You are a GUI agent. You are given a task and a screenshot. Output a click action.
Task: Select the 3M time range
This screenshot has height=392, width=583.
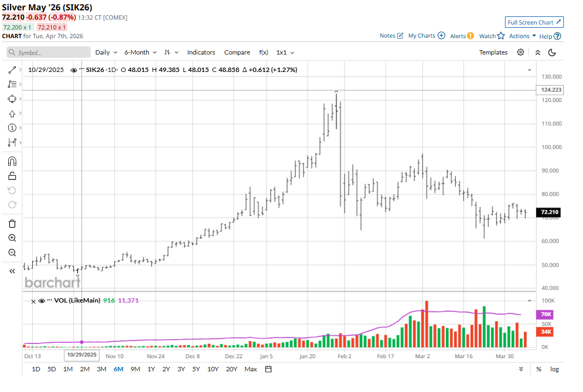click(x=102, y=369)
